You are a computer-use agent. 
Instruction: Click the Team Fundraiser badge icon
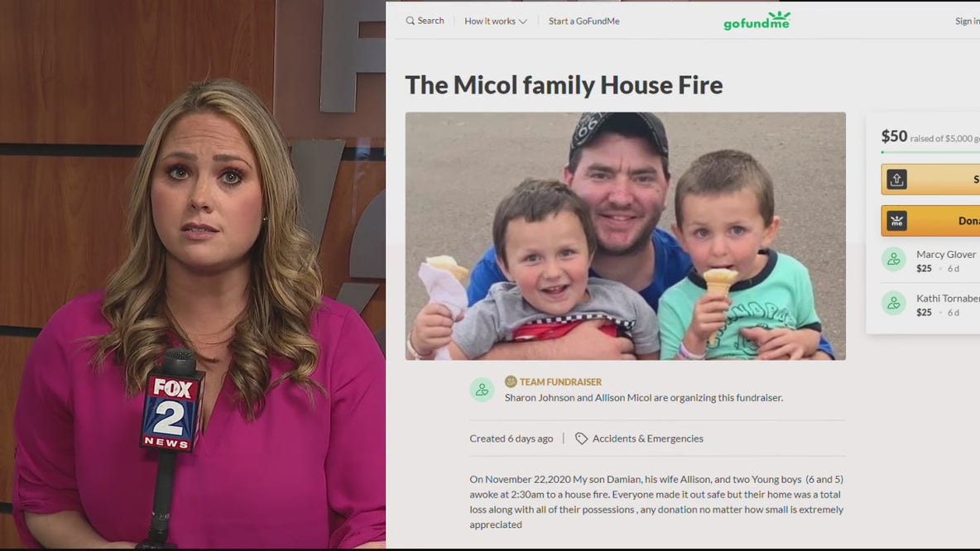[511, 381]
